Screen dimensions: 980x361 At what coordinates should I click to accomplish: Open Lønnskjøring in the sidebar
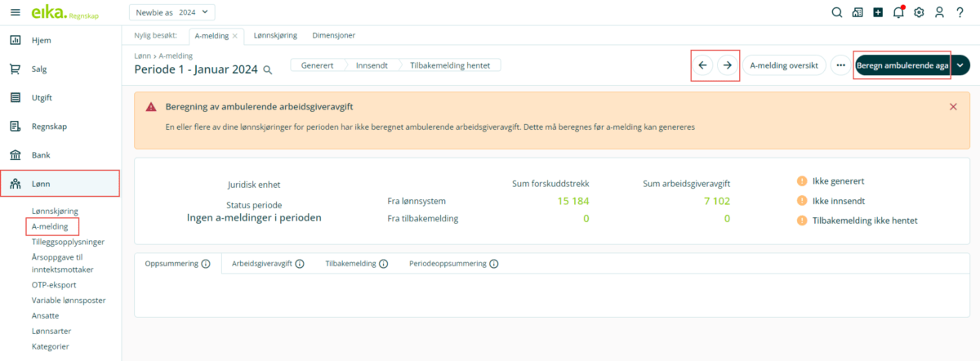[x=55, y=211]
